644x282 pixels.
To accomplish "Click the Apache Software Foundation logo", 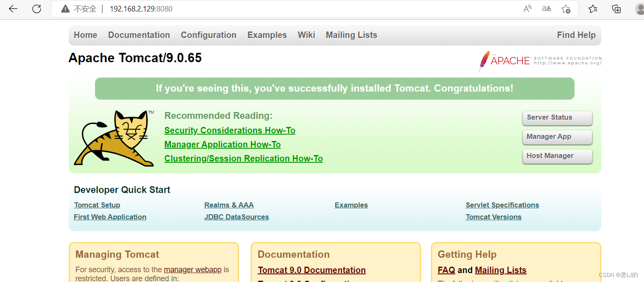I will [x=540, y=61].
